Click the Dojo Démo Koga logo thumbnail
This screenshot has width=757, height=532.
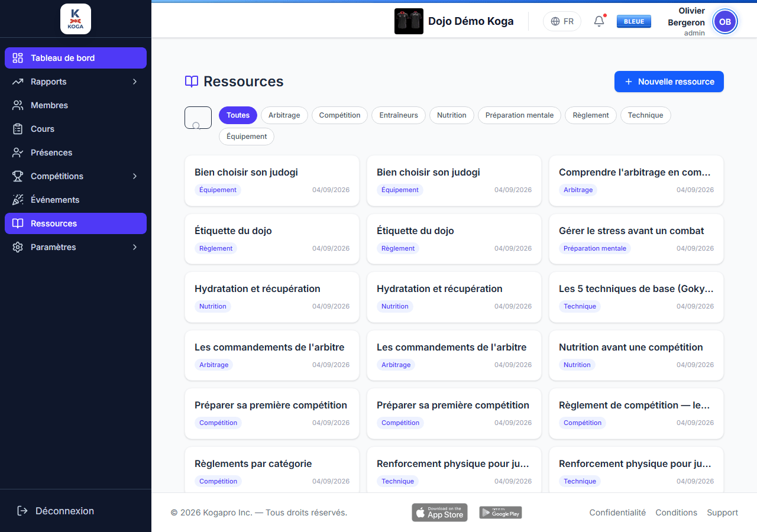click(x=409, y=21)
